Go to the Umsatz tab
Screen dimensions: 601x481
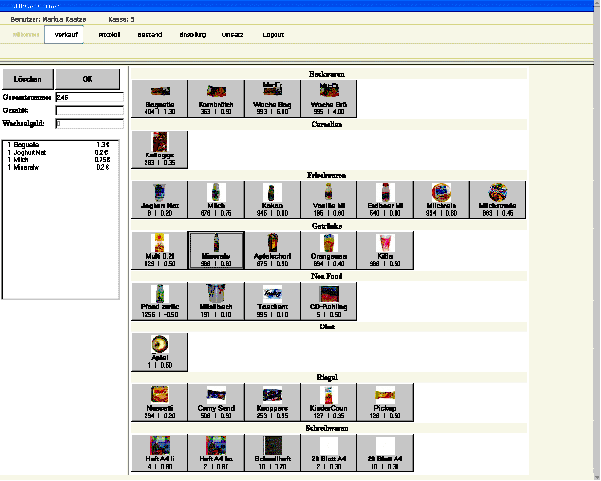232,34
